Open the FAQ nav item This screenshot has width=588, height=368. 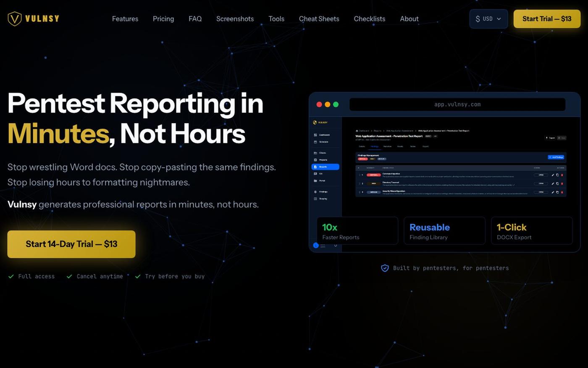(195, 19)
